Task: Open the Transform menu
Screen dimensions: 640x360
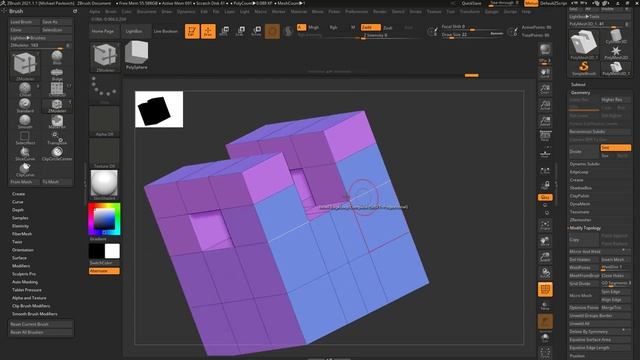Action: [470, 11]
